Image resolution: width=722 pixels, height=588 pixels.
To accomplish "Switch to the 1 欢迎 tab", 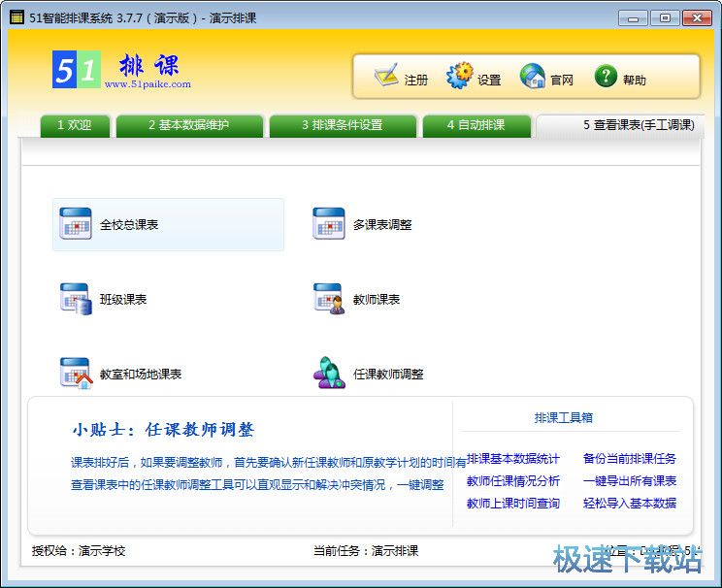I will [x=75, y=125].
